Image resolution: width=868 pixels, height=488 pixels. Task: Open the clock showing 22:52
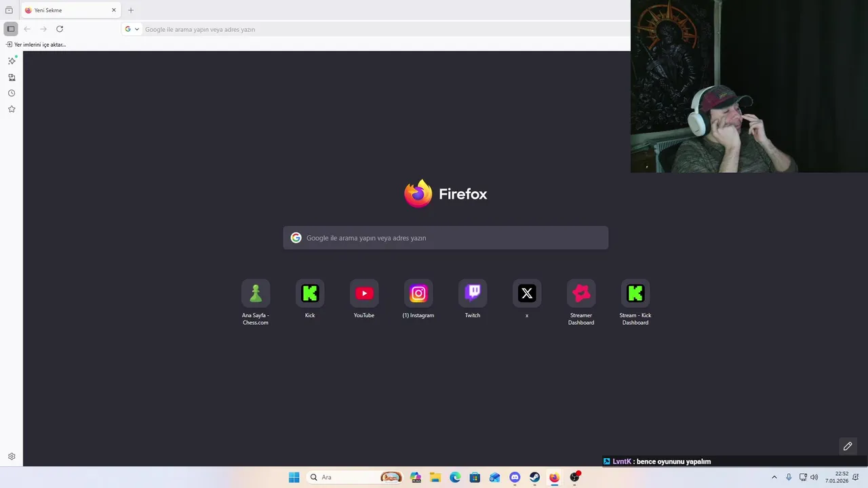pos(837,477)
